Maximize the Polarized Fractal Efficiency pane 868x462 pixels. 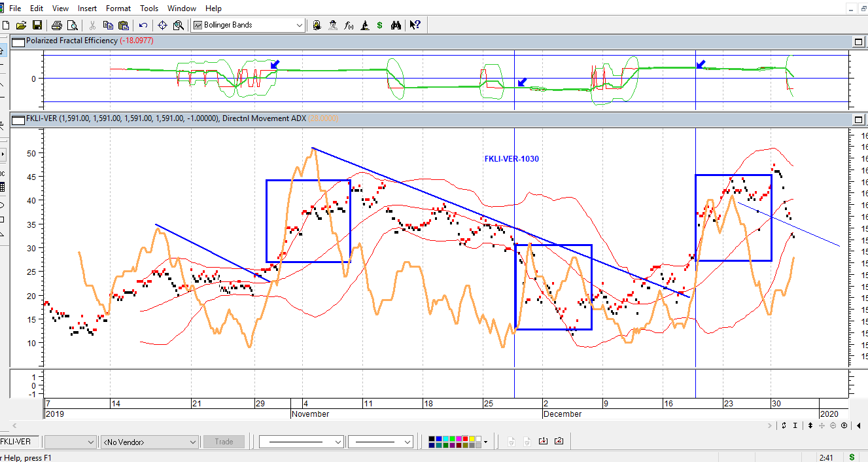858,41
